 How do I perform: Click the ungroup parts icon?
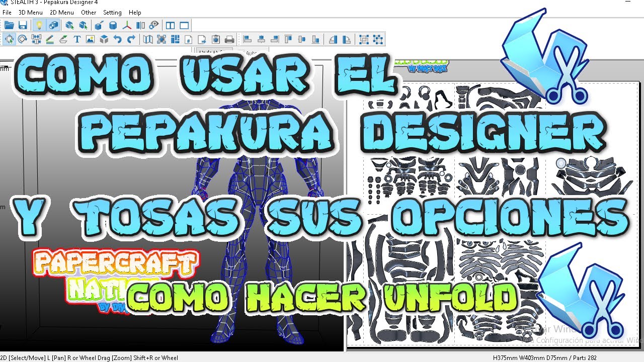378,39
